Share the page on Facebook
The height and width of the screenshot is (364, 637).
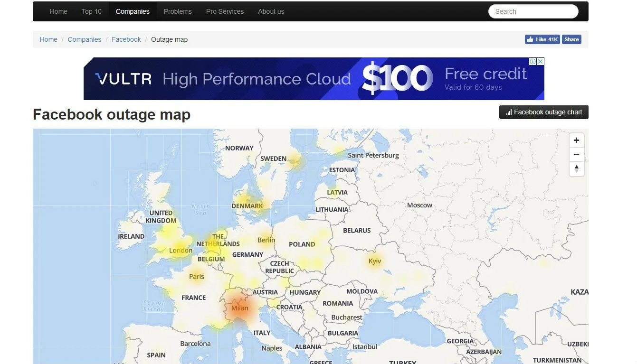coord(571,39)
